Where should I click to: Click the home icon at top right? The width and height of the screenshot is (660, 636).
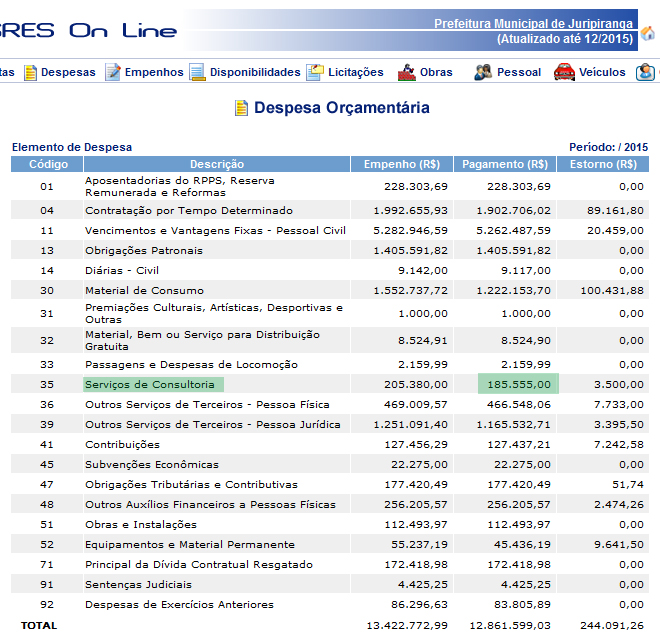(648, 33)
